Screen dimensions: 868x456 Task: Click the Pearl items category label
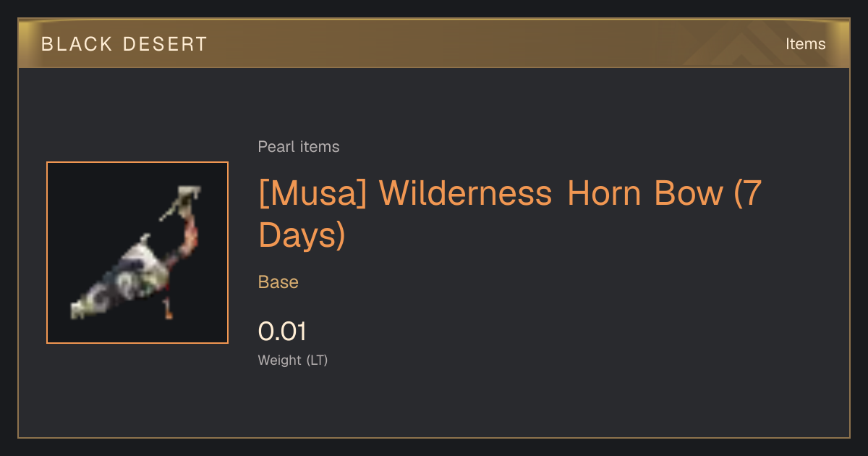point(299,147)
